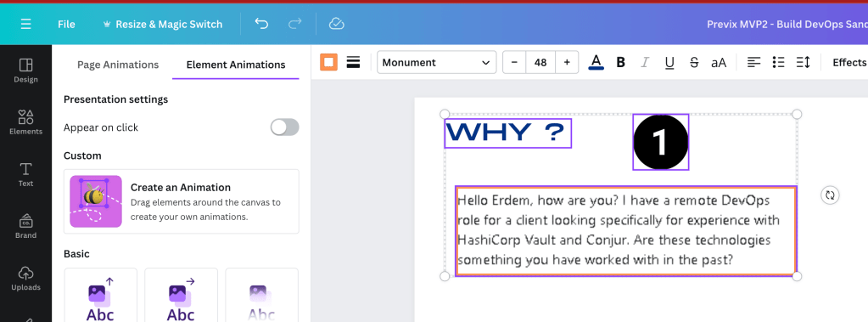868x322 pixels.
Task: Toggle italic formatting
Action: coord(644,63)
